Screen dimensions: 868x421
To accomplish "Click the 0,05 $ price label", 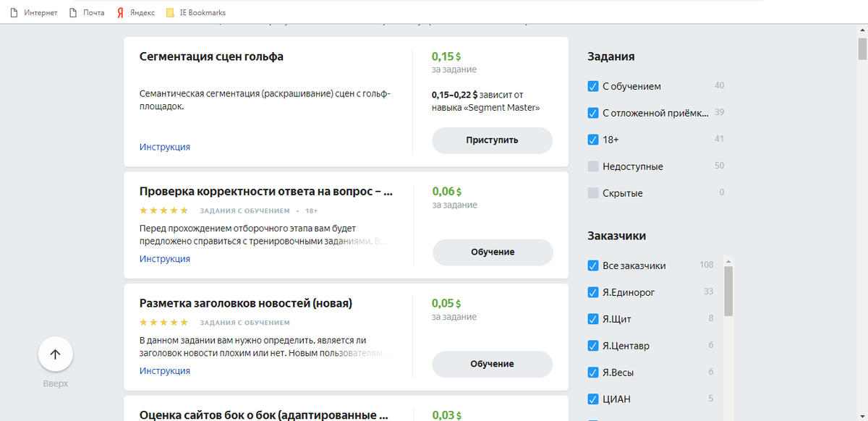I will (x=446, y=303).
